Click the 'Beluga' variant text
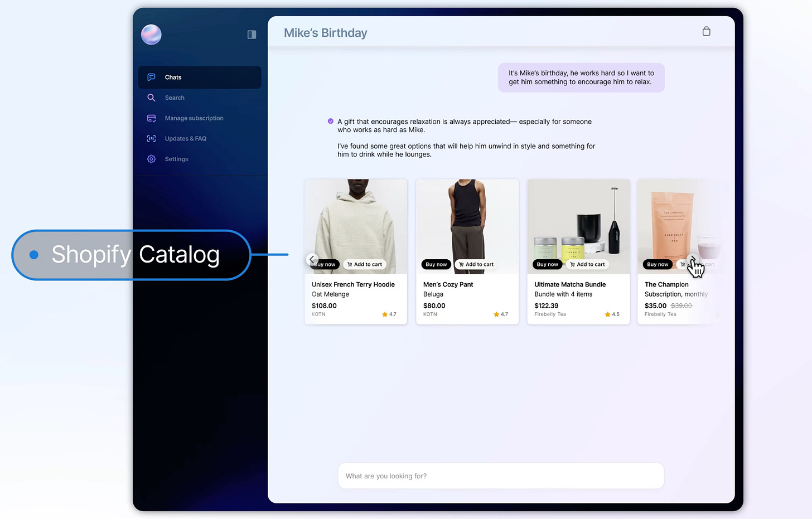The image size is (812, 519). (x=433, y=294)
